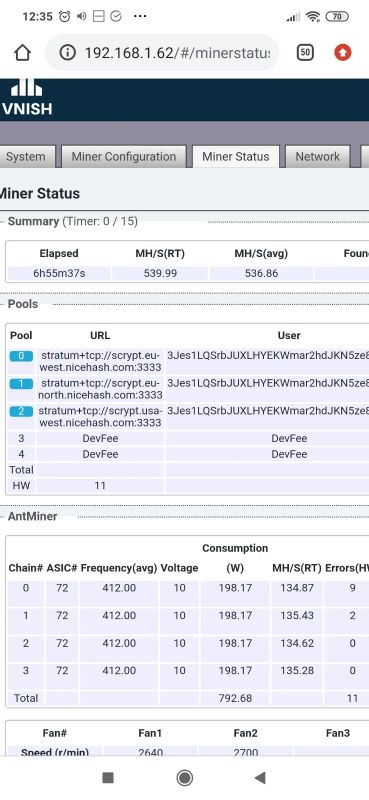Tap the scrypt.eu-north.nicehash.com pool URL

coord(101,389)
